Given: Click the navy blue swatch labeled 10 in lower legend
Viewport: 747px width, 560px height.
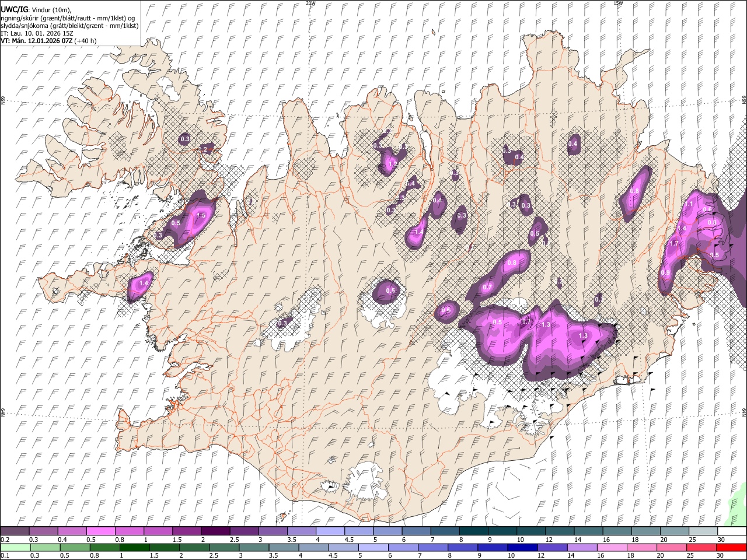Looking at the screenshot, I should [x=522, y=547].
